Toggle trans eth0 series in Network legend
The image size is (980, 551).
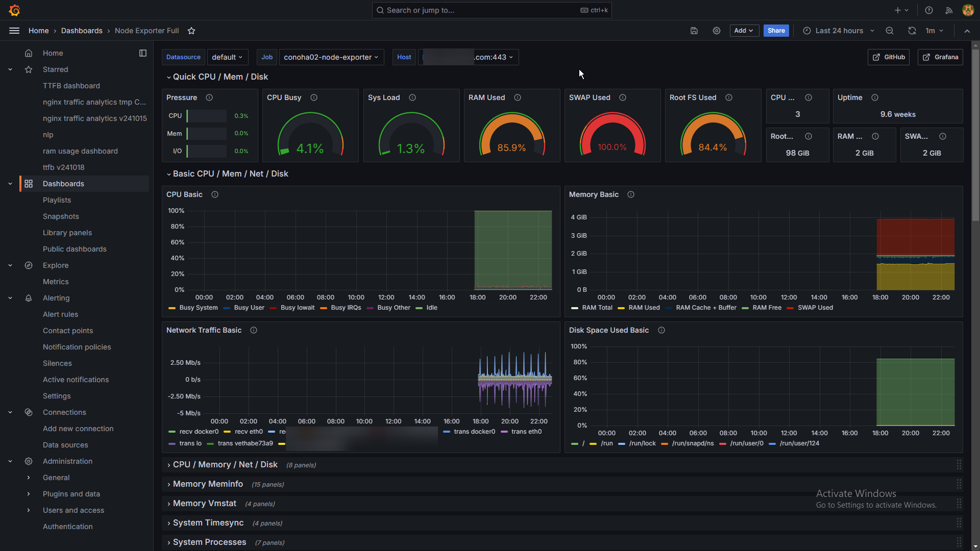tap(526, 432)
